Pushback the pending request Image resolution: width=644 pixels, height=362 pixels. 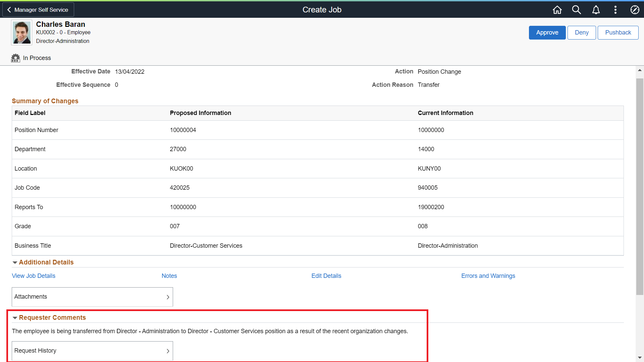point(618,33)
